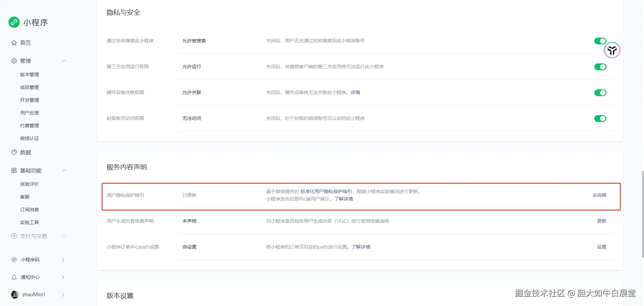Screen dimensions: 644x306
Task: Open 实验工具 in the sidebar
Action: pyautogui.click(x=30, y=222)
